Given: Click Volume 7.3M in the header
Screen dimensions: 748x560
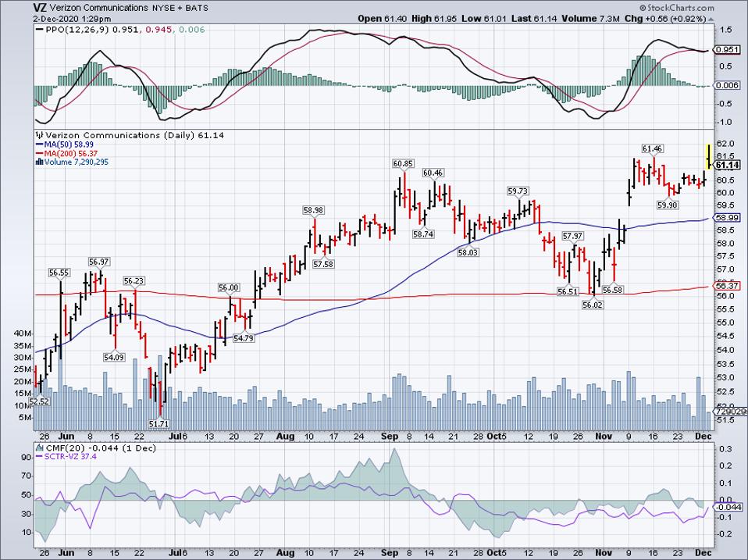Looking at the screenshot, I should (x=590, y=19).
